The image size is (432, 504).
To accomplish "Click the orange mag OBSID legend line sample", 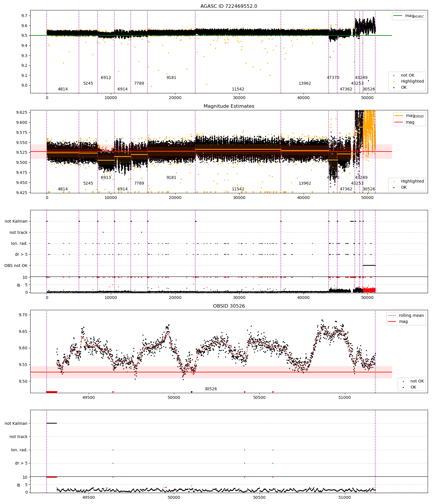I will click(x=399, y=115).
